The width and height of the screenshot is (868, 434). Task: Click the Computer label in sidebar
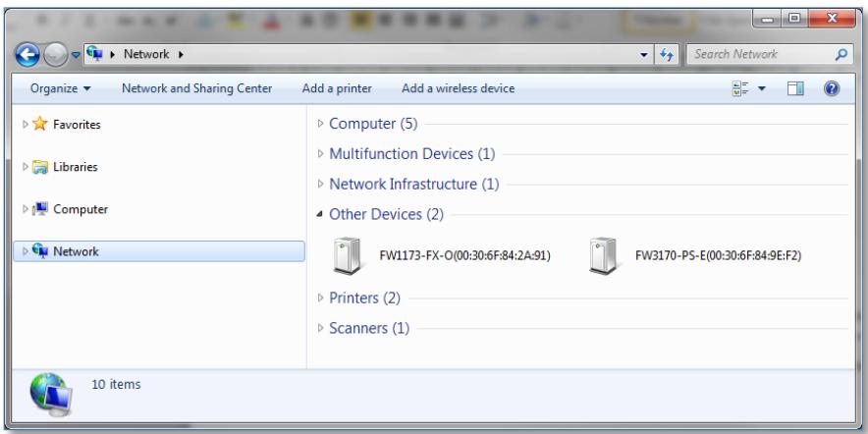[81, 209]
